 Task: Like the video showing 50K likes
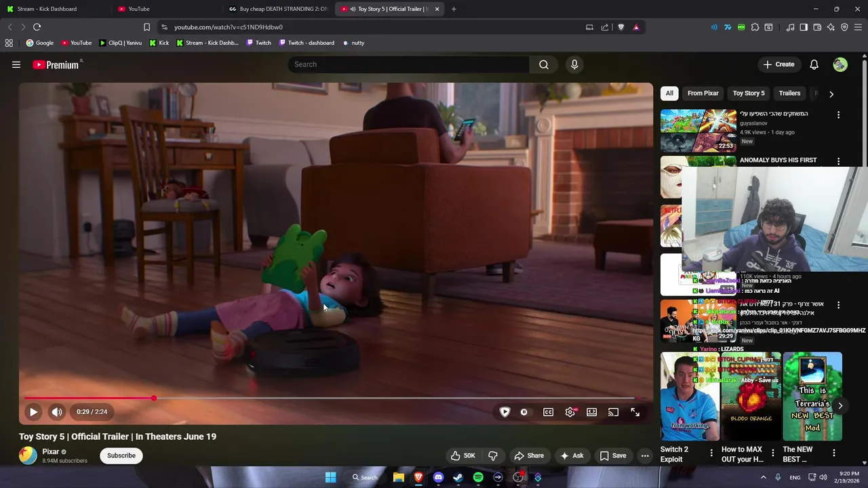coord(463,455)
